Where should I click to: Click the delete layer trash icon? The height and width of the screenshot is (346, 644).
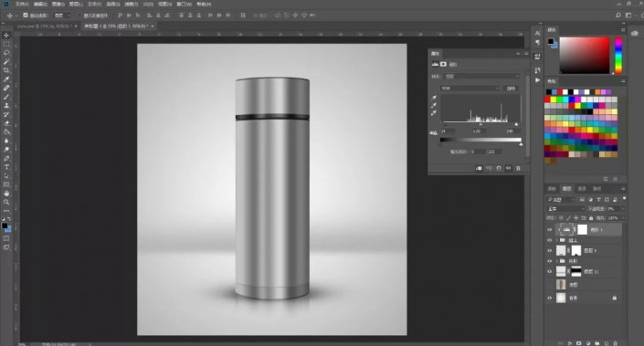615,343
